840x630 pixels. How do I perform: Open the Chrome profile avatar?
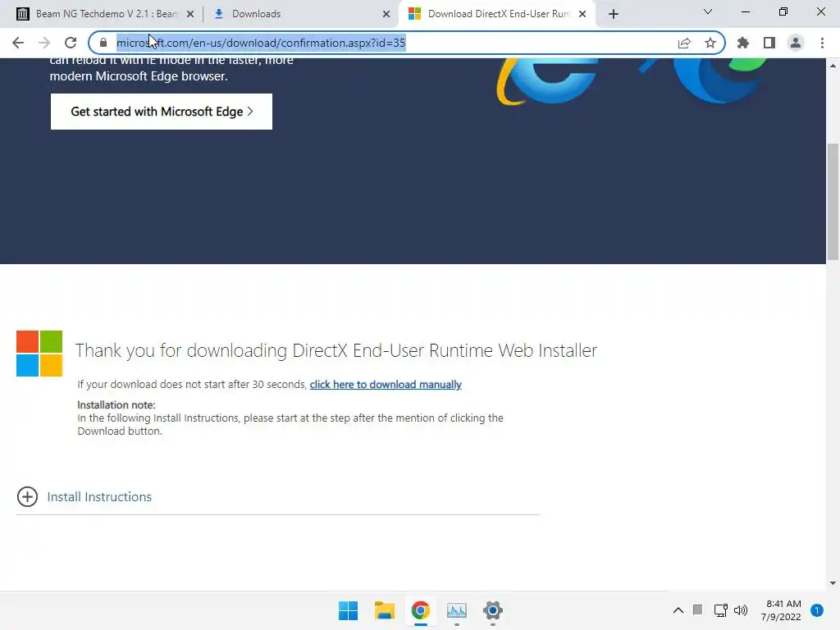796,43
